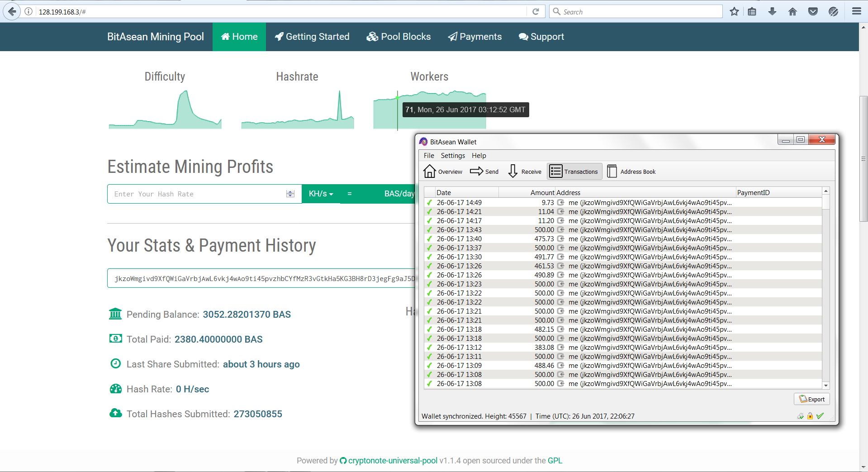Click the Enter Your Hash Rate field
The height and width of the screenshot is (472, 868).
[204, 194]
